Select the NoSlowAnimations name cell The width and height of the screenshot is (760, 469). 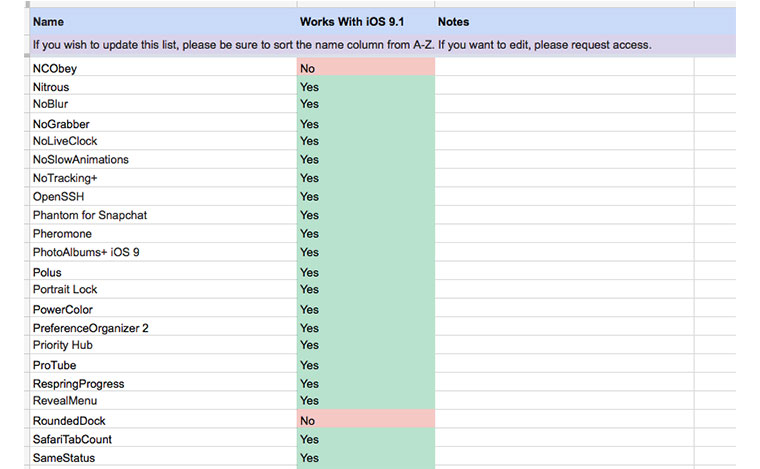click(163, 159)
